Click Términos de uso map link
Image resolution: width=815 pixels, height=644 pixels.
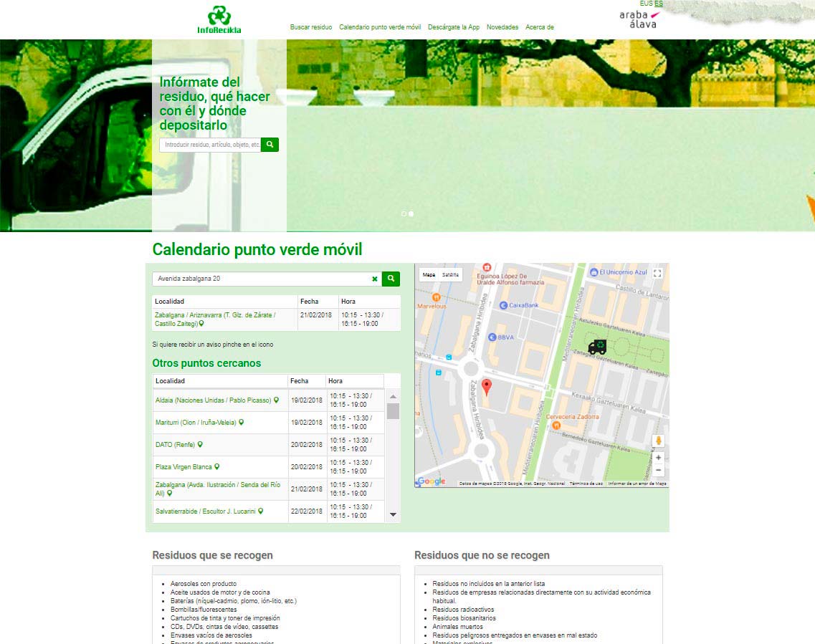586,484
